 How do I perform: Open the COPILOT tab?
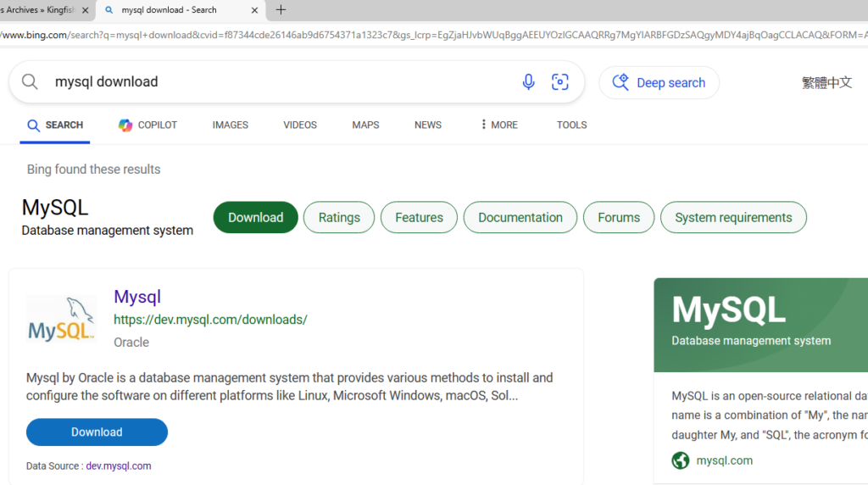(147, 125)
